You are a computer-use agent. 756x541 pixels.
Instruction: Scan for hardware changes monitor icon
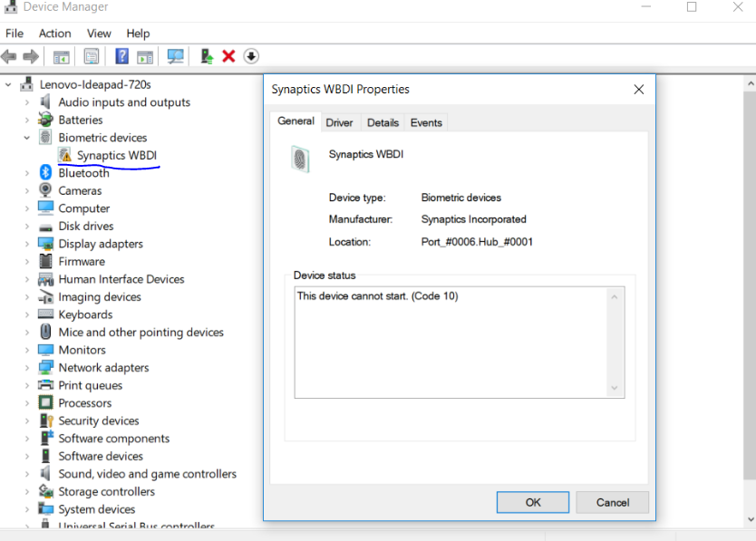click(175, 56)
